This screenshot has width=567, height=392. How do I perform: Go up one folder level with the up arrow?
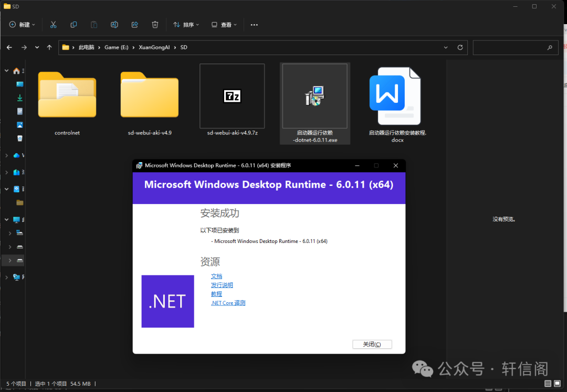[x=49, y=47]
